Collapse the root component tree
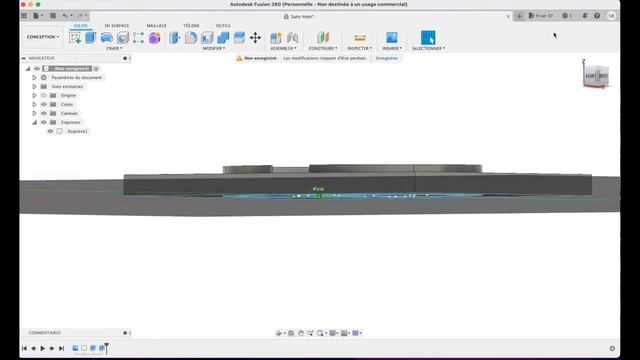Image resolution: width=640 pixels, height=360 pixels. click(x=28, y=69)
